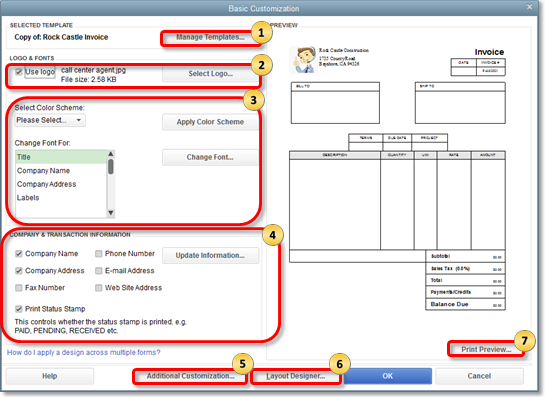Select Title in the Change Font For list

coord(61,157)
